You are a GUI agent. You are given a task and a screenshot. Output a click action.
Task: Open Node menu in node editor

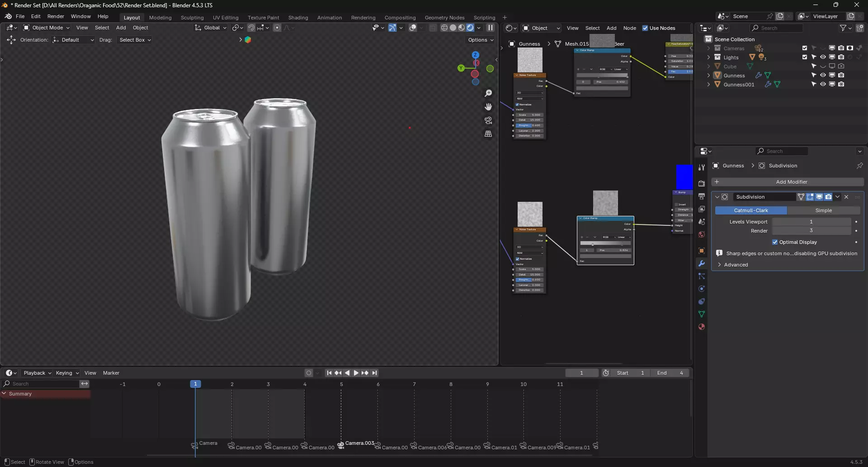coord(629,28)
